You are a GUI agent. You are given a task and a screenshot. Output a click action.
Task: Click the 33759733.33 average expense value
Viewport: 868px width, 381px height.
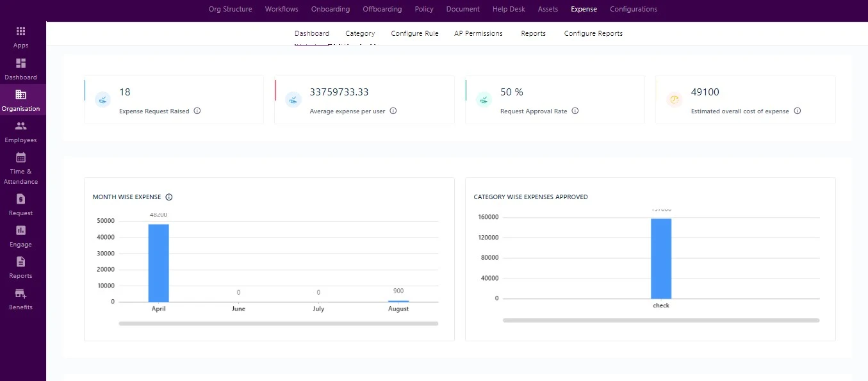click(339, 92)
